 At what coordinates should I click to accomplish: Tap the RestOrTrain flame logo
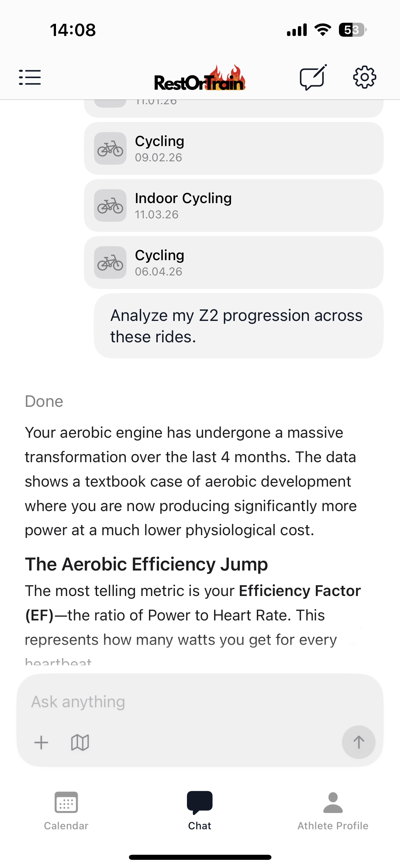(x=199, y=79)
